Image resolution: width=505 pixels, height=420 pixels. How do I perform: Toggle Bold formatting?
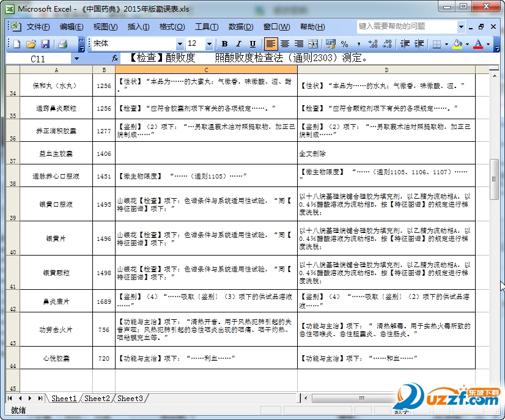click(225, 44)
